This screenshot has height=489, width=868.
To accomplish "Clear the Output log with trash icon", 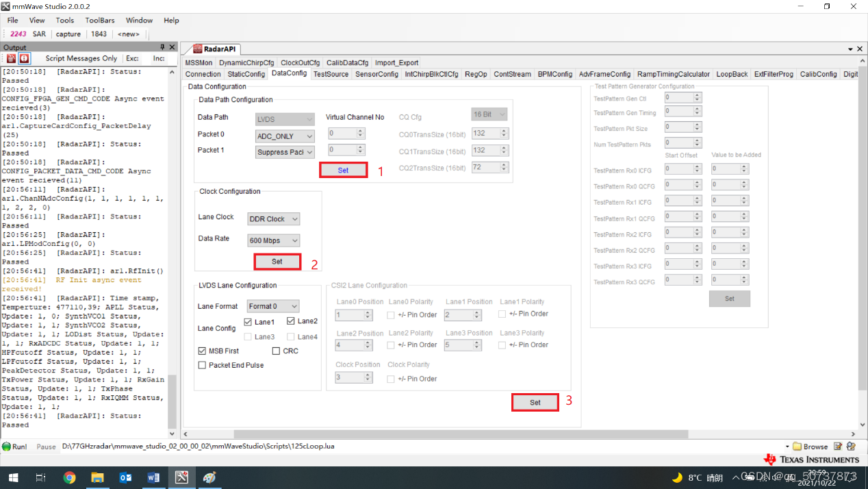I will 12,58.
